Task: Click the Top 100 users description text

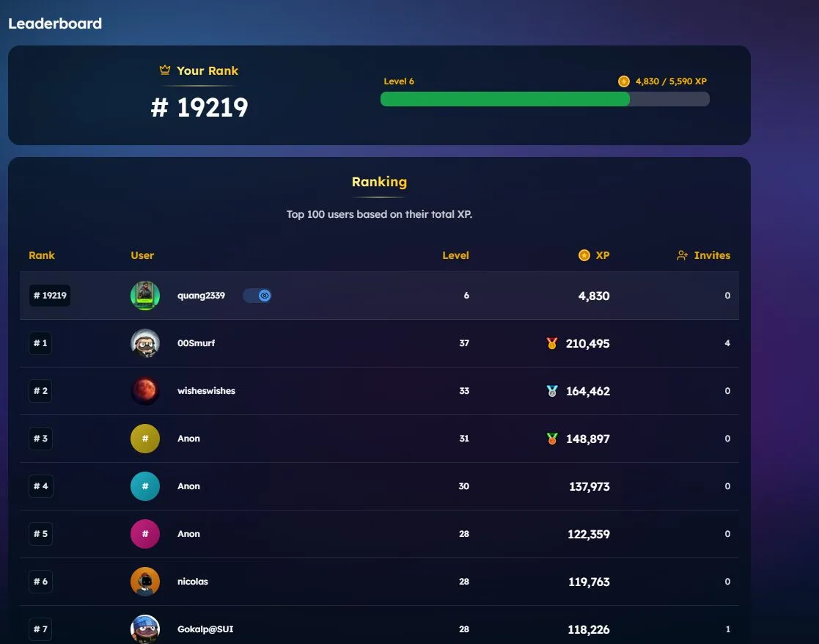Action: pyautogui.click(x=379, y=214)
